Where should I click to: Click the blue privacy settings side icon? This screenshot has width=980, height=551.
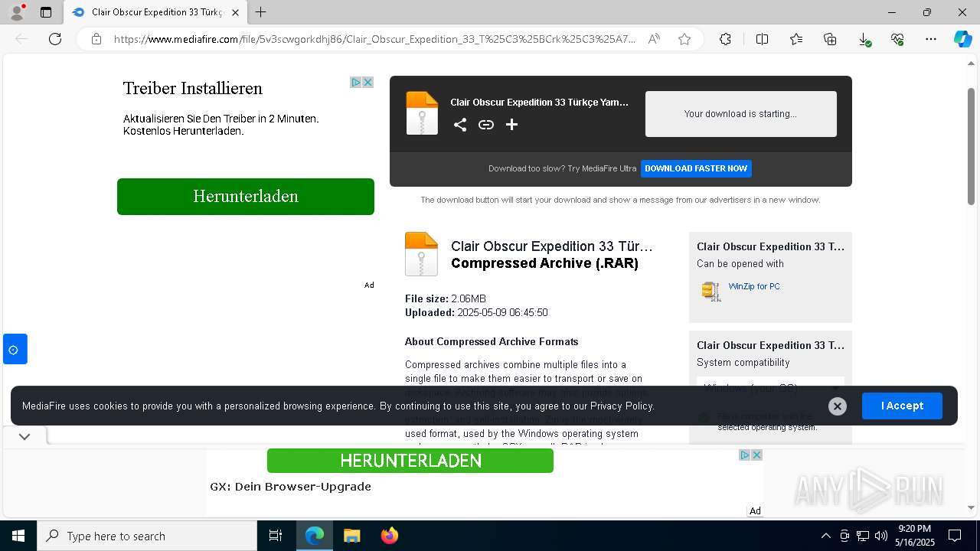[15, 349]
